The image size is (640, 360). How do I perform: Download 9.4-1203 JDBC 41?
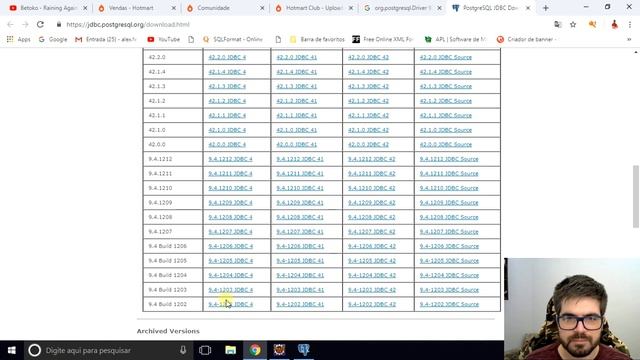(x=300, y=290)
